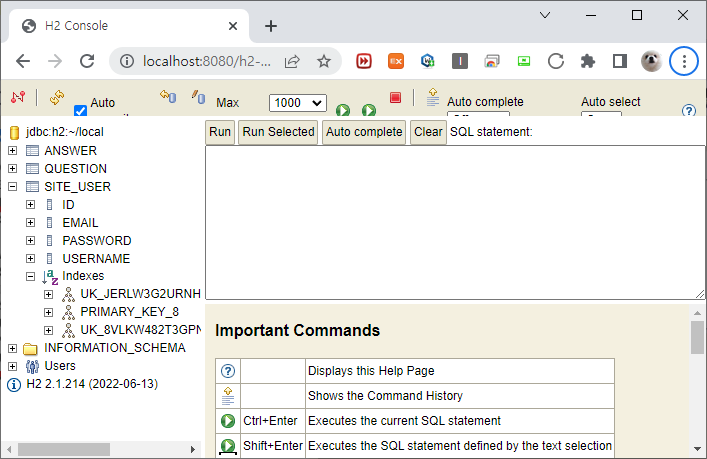
Task: Click the browser back arrow
Action: (x=23, y=61)
